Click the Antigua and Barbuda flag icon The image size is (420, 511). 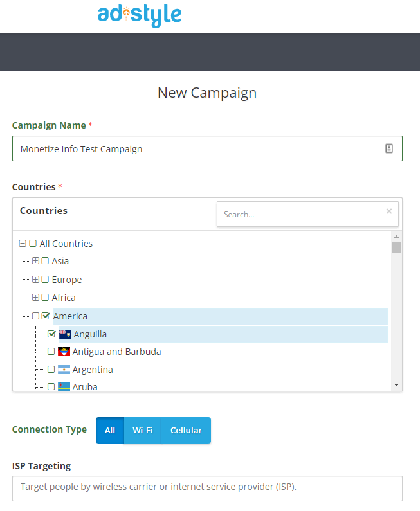click(x=64, y=352)
